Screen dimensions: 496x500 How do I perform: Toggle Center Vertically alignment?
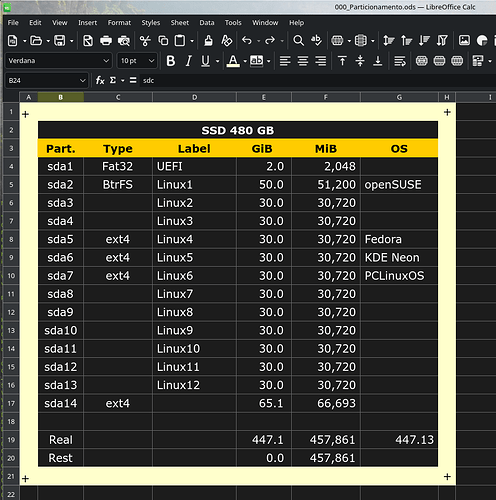360,61
